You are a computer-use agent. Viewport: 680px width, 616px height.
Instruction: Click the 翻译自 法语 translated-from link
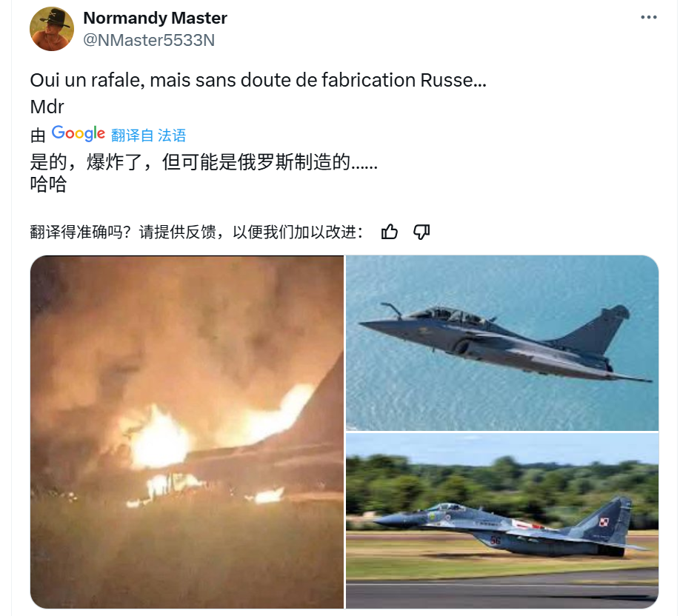coord(148,135)
